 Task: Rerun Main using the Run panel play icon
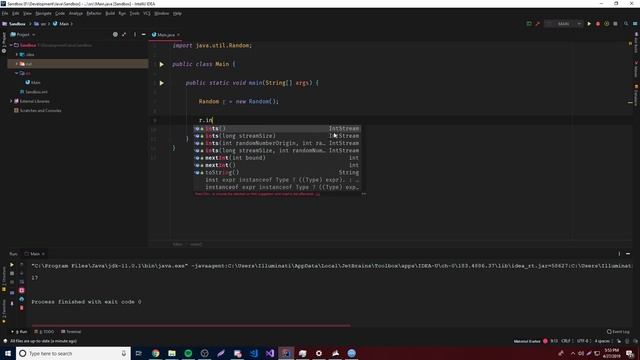point(12,264)
